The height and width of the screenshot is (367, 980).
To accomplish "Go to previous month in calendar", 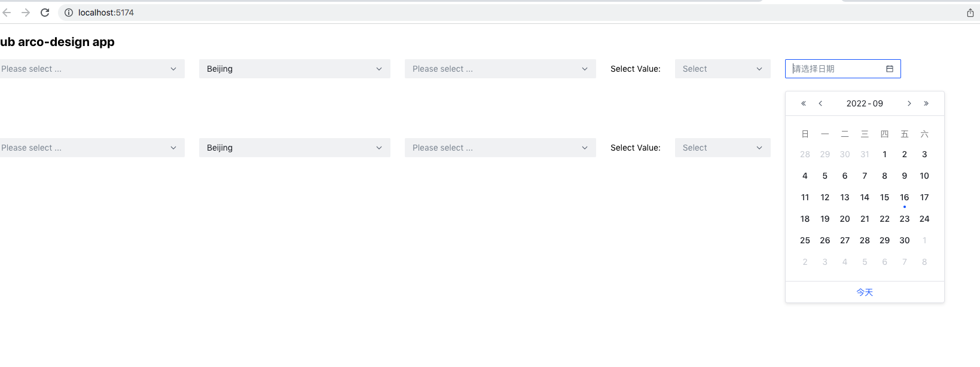I will pos(820,103).
